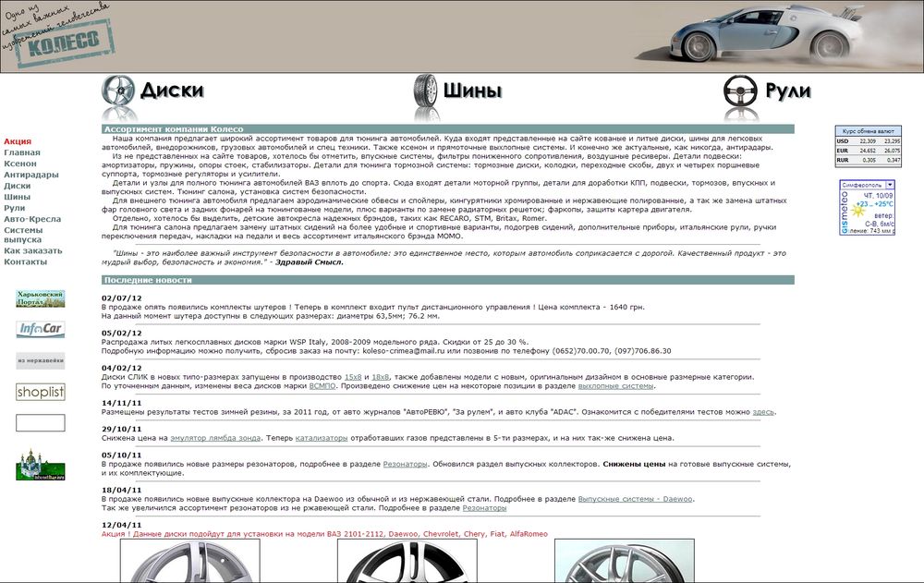Follow the 18x8 size link

(381, 377)
